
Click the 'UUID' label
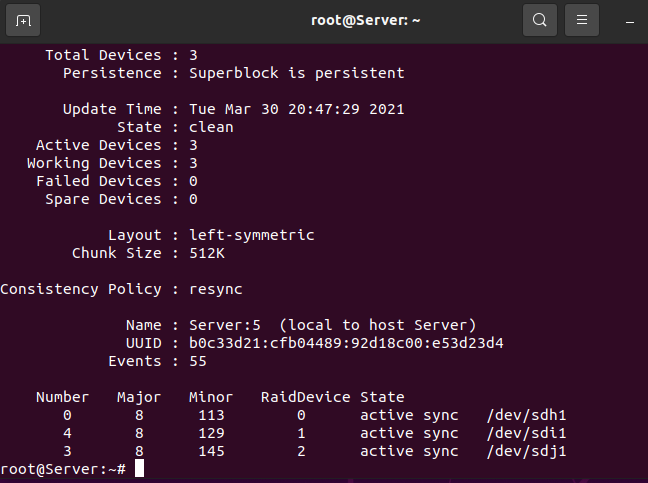point(143,343)
